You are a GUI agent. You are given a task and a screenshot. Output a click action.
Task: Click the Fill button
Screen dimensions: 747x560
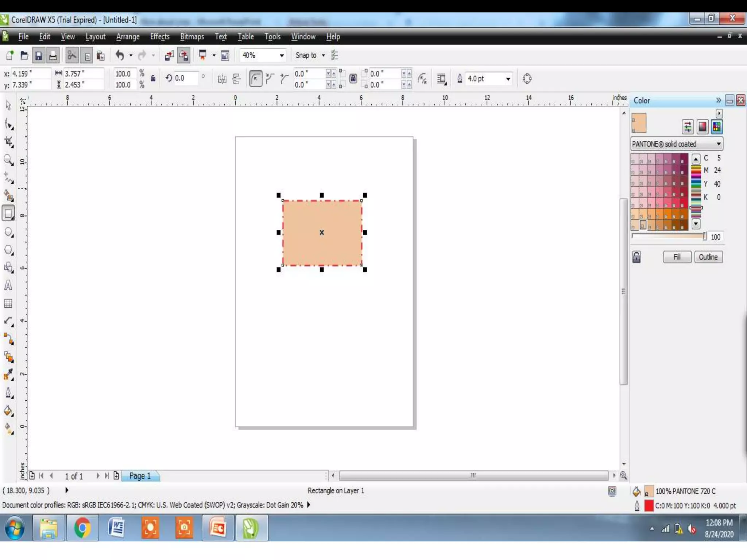pyautogui.click(x=677, y=257)
